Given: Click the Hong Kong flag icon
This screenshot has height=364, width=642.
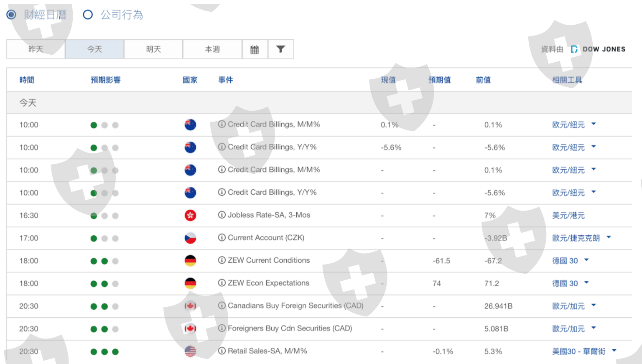Looking at the screenshot, I should (x=190, y=215).
